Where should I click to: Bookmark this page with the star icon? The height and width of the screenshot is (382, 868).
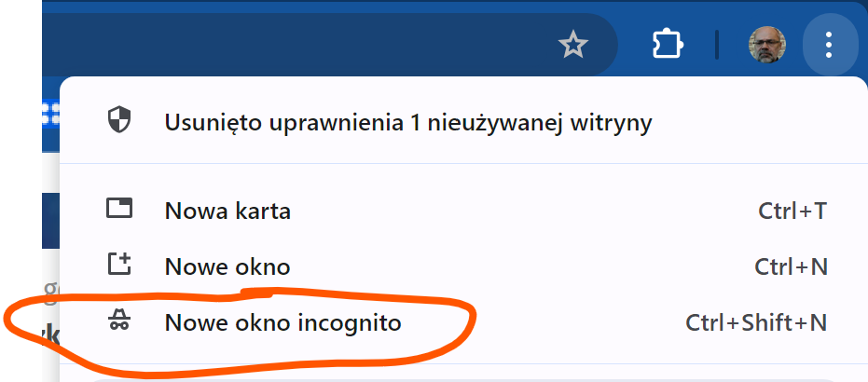(x=573, y=44)
